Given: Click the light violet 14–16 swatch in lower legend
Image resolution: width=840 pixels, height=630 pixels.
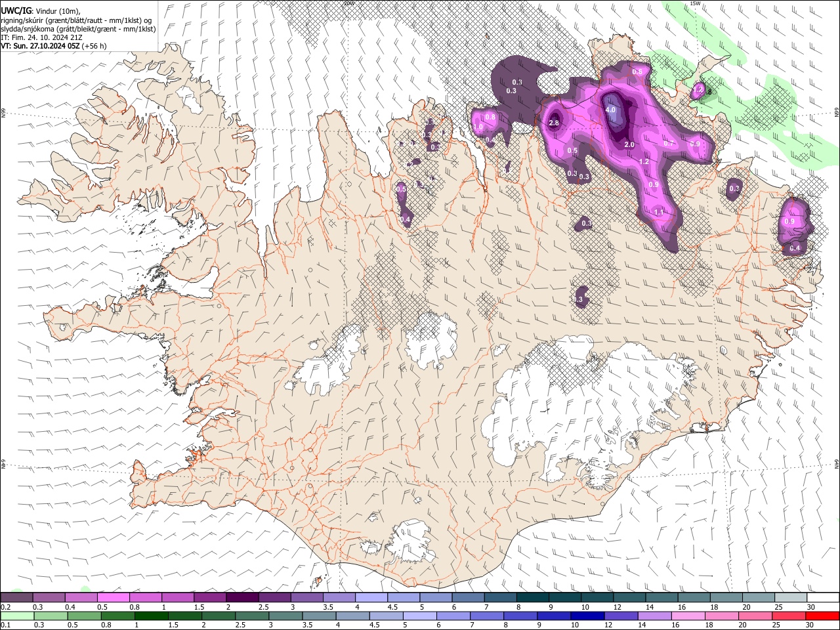Looking at the screenshot, I should (x=654, y=616).
